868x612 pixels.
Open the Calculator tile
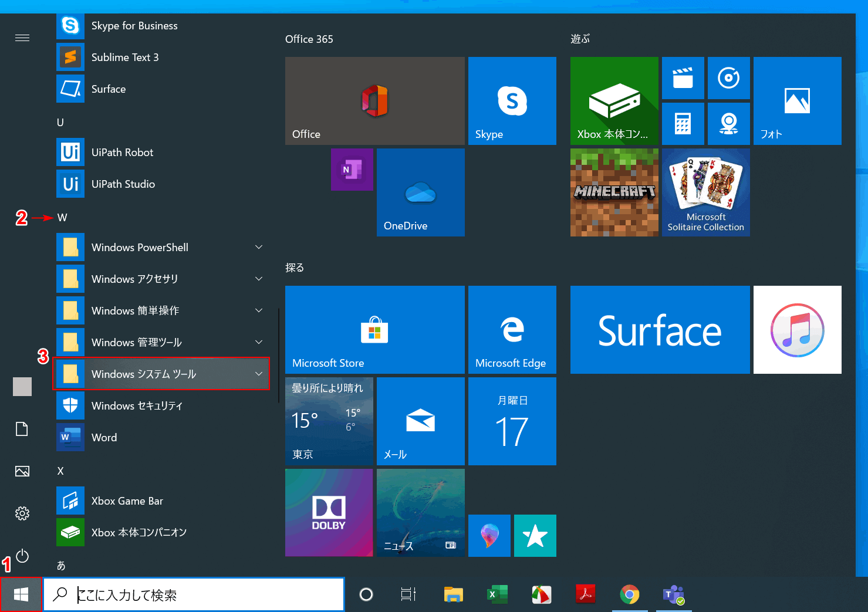tap(683, 124)
